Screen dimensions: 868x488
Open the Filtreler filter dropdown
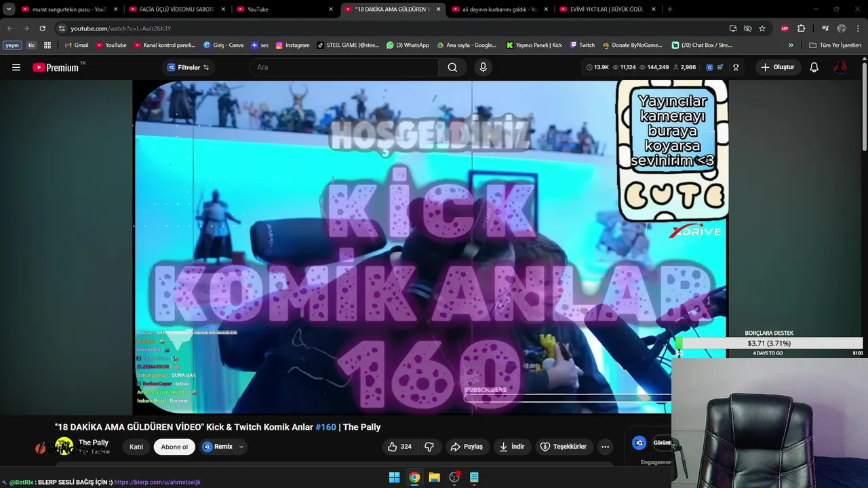(x=188, y=67)
